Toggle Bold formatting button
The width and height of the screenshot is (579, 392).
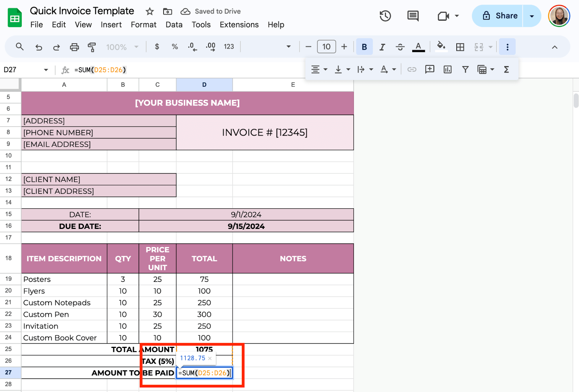pos(364,47)
